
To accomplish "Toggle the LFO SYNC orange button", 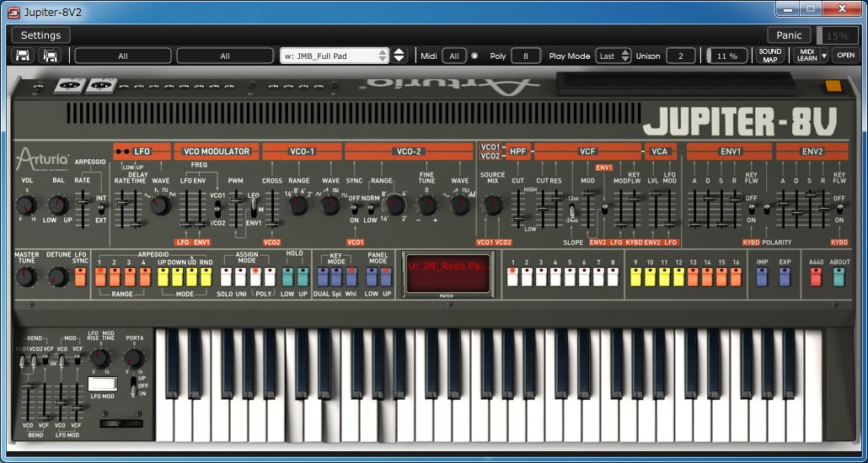I will (81, 277).
